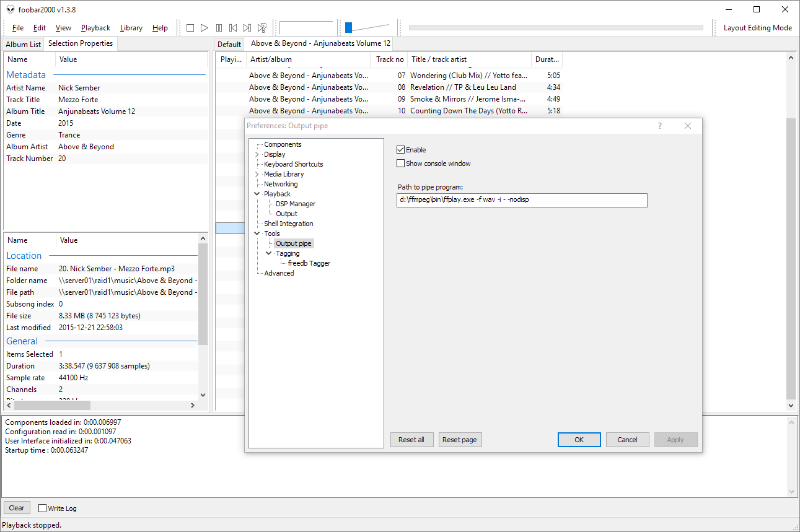
Task: Select Output under Playback tree
Action: click(286, 214)
